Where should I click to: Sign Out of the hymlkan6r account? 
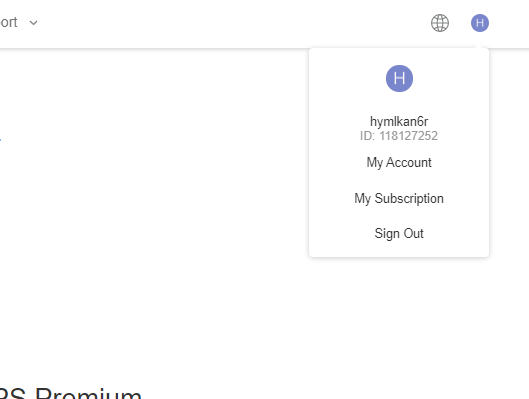[399, 233]
